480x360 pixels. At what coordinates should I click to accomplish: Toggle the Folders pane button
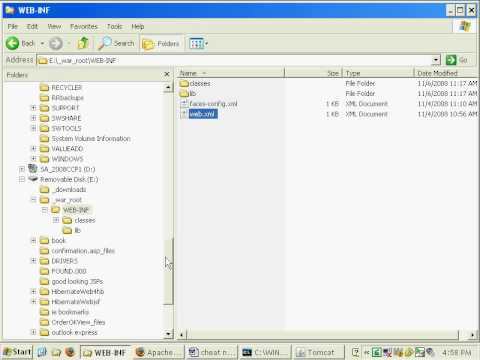tap(161, 44)
